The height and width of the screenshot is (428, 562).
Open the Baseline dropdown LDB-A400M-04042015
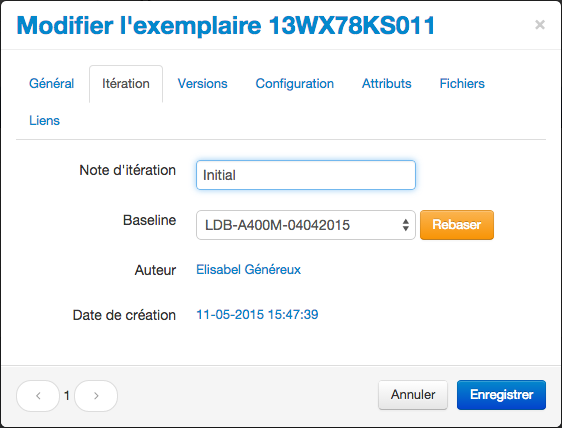click(x=306, y=225)
